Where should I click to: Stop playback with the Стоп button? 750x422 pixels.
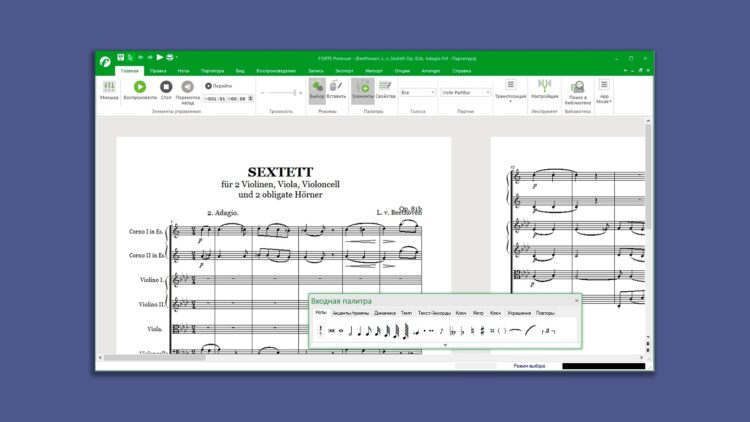point(166,89)
